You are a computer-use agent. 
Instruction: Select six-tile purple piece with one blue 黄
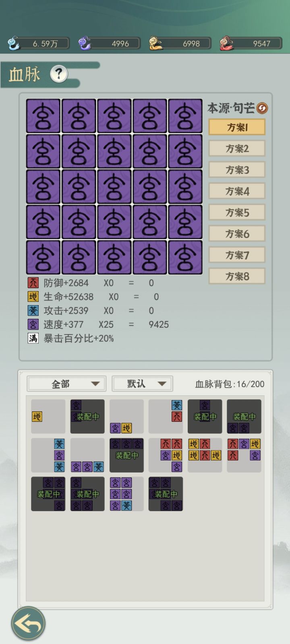126,494
